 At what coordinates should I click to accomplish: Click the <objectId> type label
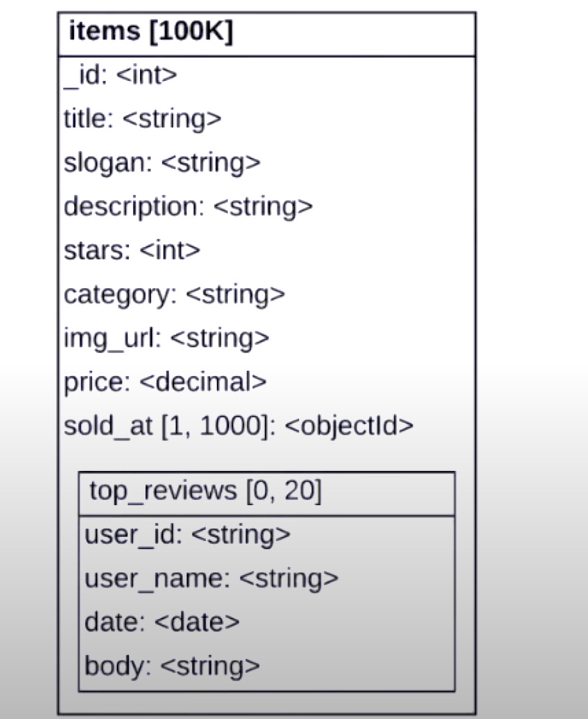[349, 426]
